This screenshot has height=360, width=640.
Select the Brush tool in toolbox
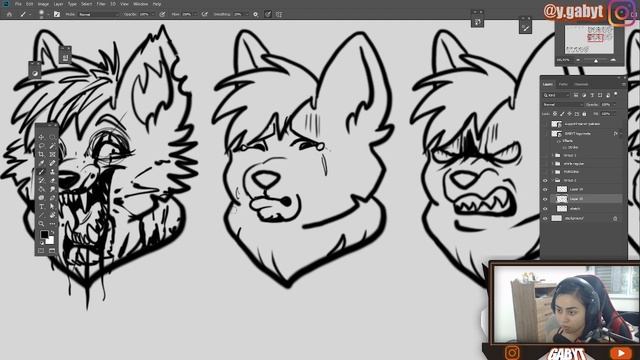click(x=41, y=172)
